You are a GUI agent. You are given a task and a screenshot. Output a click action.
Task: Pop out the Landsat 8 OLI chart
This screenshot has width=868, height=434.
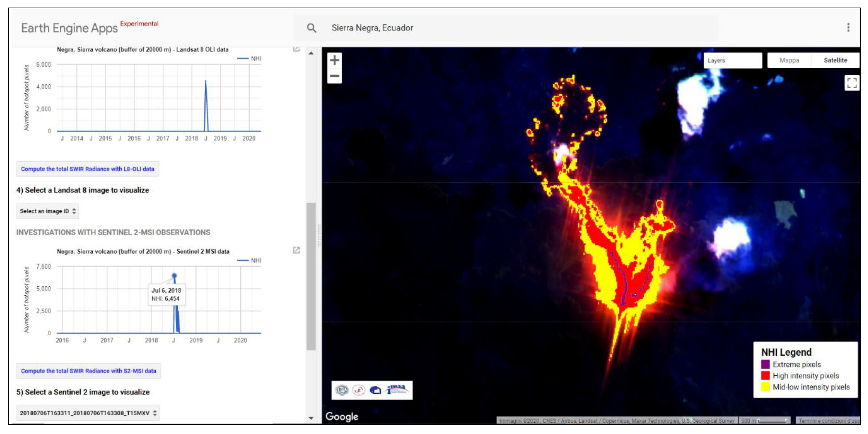click(296, 49)
